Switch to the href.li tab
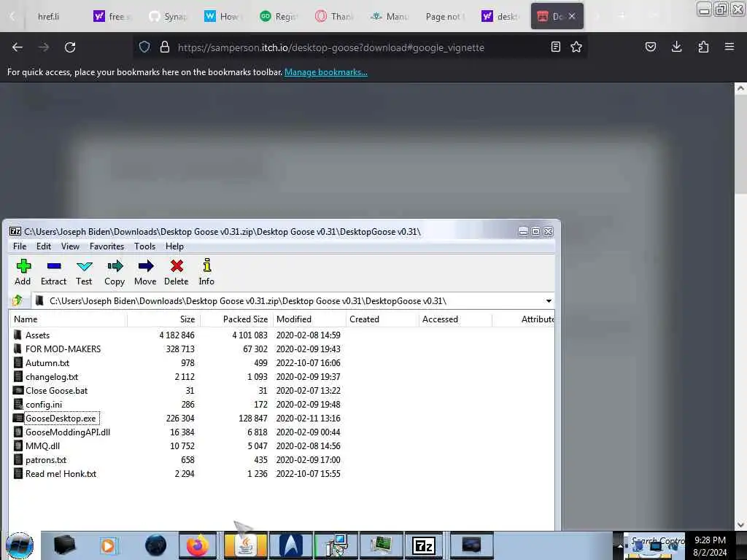Screen dimensions: 747x560 point(48,17)
